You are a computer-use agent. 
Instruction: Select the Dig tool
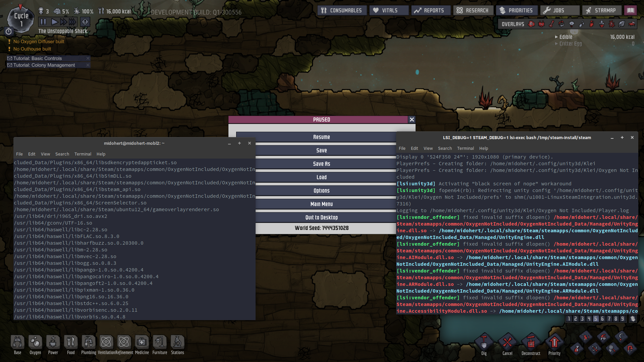[484, 342]
